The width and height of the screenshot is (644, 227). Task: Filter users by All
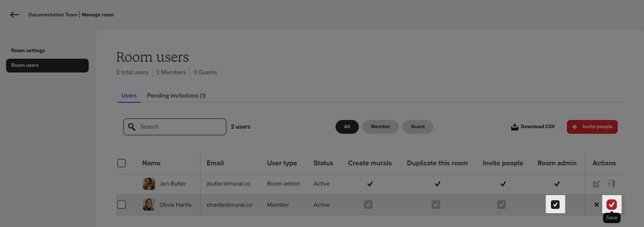tap(347, 127)
